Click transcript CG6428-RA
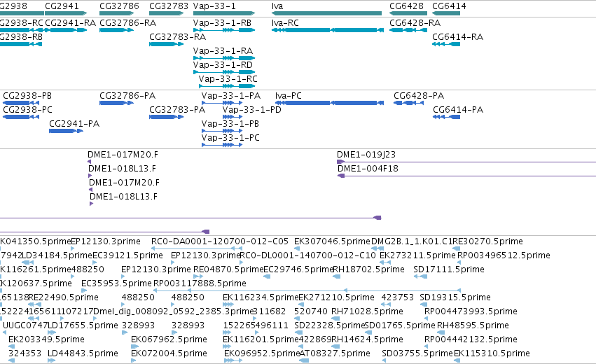The image size is (596, 364). 415,23
